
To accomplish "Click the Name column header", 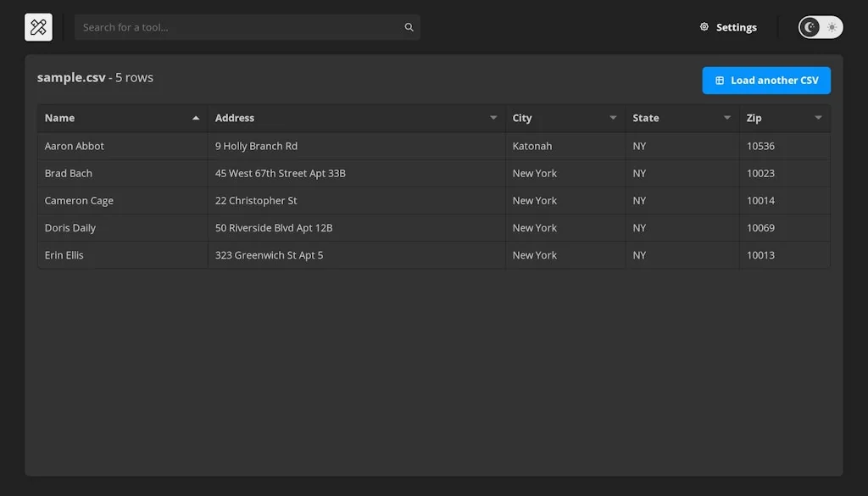I will coord(122,118).
